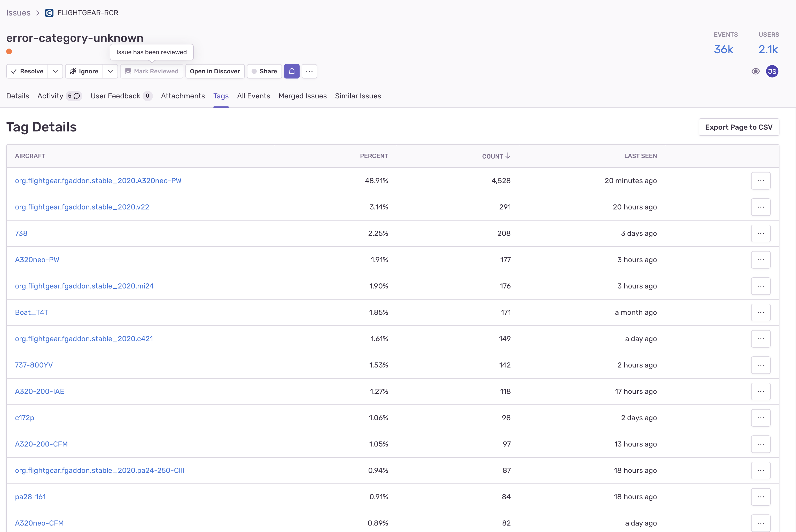Open the pa24-250-CIII tag link
The height and width of the screenshot is (532, 796).
tap(100, 471)
